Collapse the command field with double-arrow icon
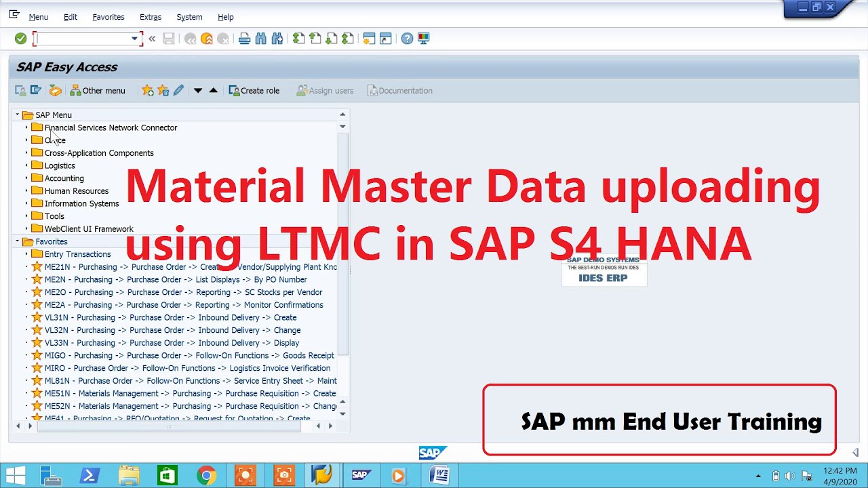The width and height of the screenshot is (868, 488). point(152,39)
